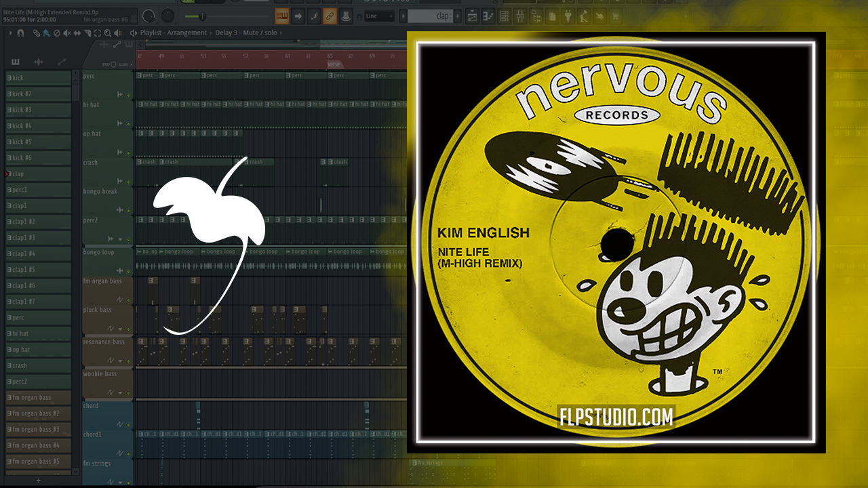
Task: Open the Mixer window from the toolbar
Action: coord(519,16)
